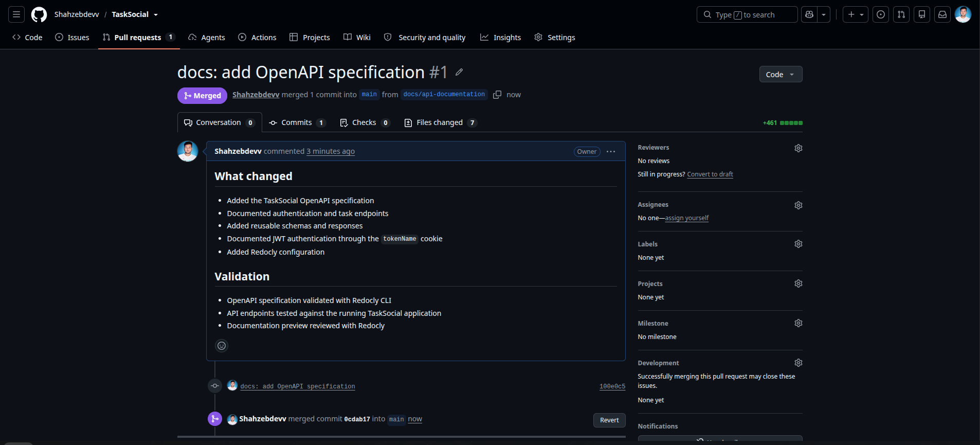Select the Commits tab
The image size is (980, 445).
click(x=297, y=122)
